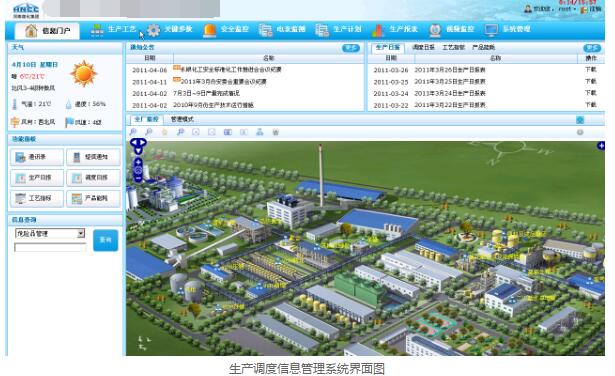Viewport: 615px width, 376px height.
Task: Click the camera icon for video monitoring
Action: tap(435, 30)
